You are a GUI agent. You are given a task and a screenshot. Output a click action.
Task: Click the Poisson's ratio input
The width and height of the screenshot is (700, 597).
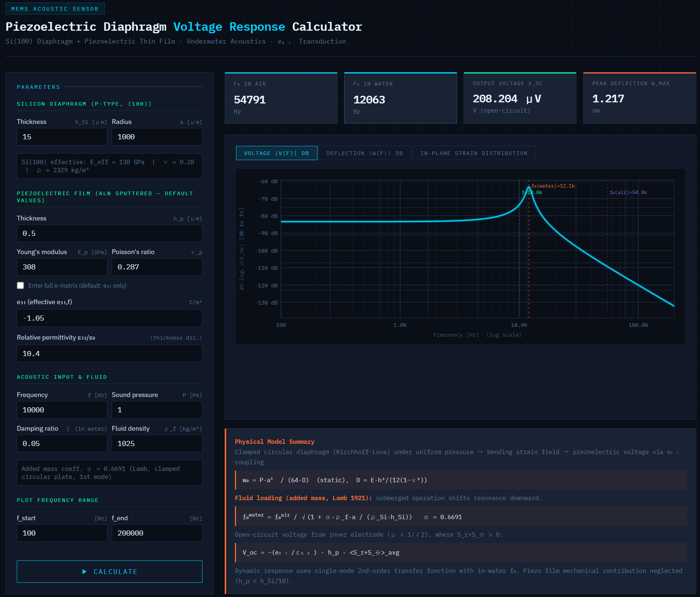point(157,267)
